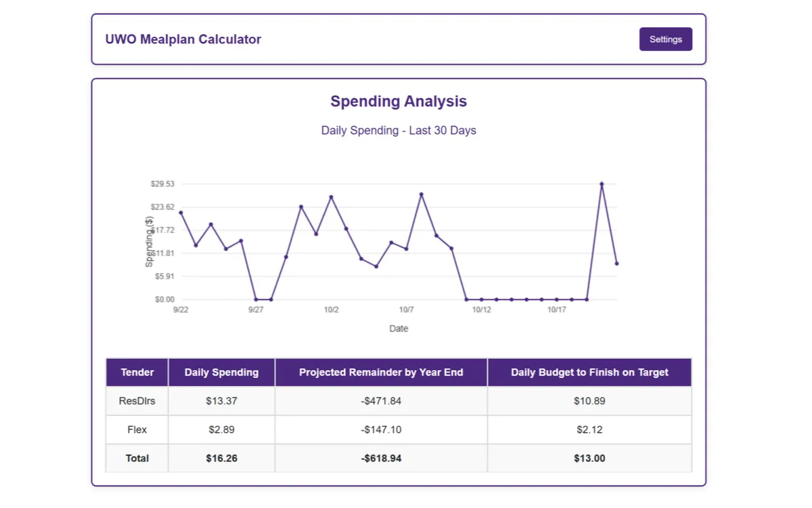Click the first data point above 9/22
The height and width of the screenshot is (508, 812).
click(181, 213)
